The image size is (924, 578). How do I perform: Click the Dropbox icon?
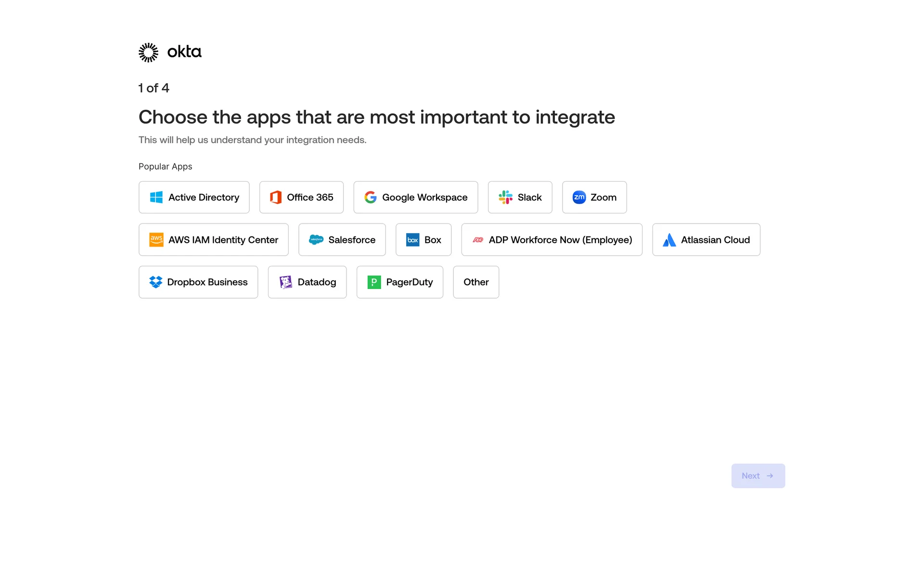tap(155, 282)
